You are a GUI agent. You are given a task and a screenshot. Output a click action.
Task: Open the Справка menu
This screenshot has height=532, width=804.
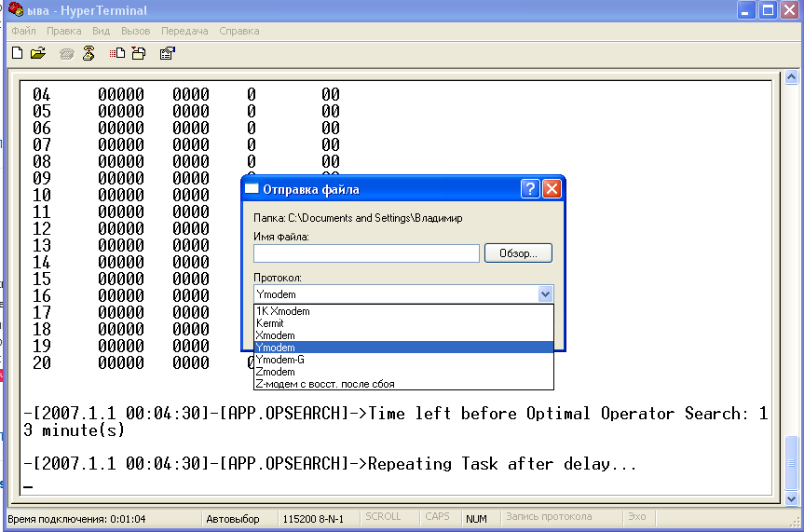[x=239, y=31]
